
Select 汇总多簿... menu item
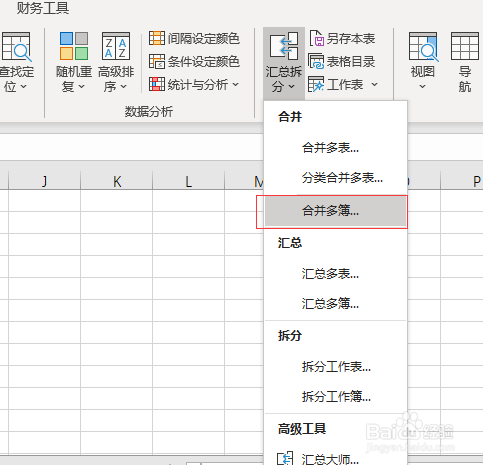point(336,304)
